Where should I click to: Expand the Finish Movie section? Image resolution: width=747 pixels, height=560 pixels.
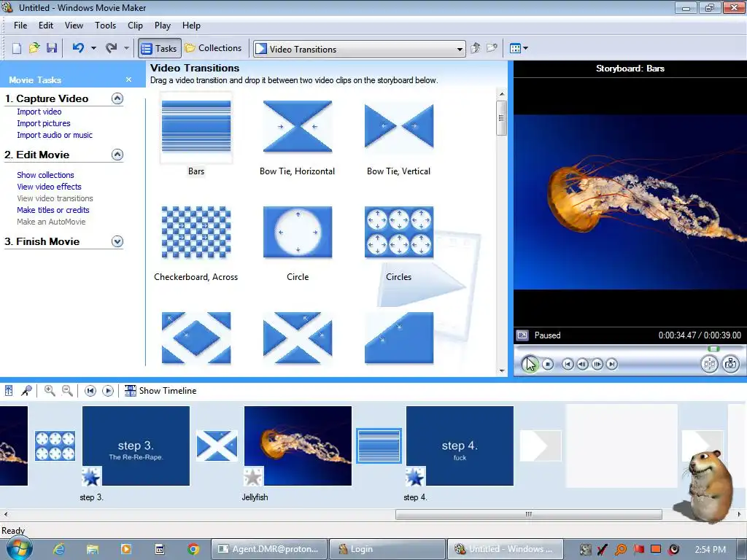click(x=117, y=241)
